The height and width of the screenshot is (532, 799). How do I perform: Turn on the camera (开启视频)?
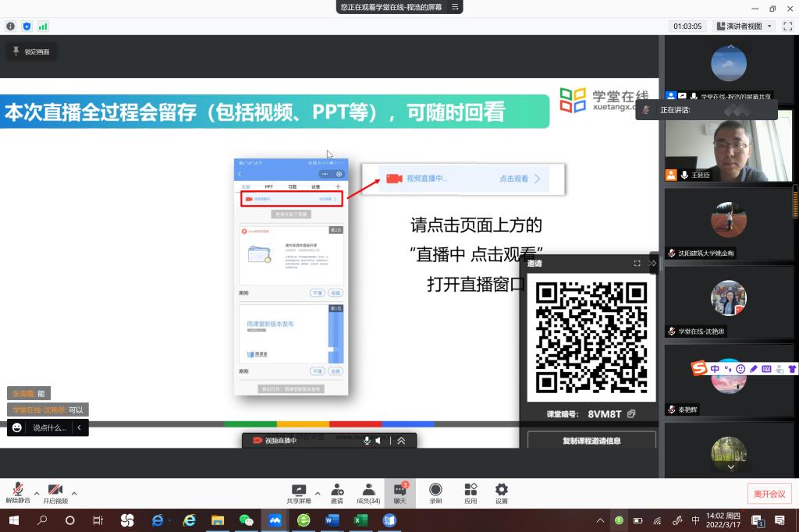(x=55, y=492)
